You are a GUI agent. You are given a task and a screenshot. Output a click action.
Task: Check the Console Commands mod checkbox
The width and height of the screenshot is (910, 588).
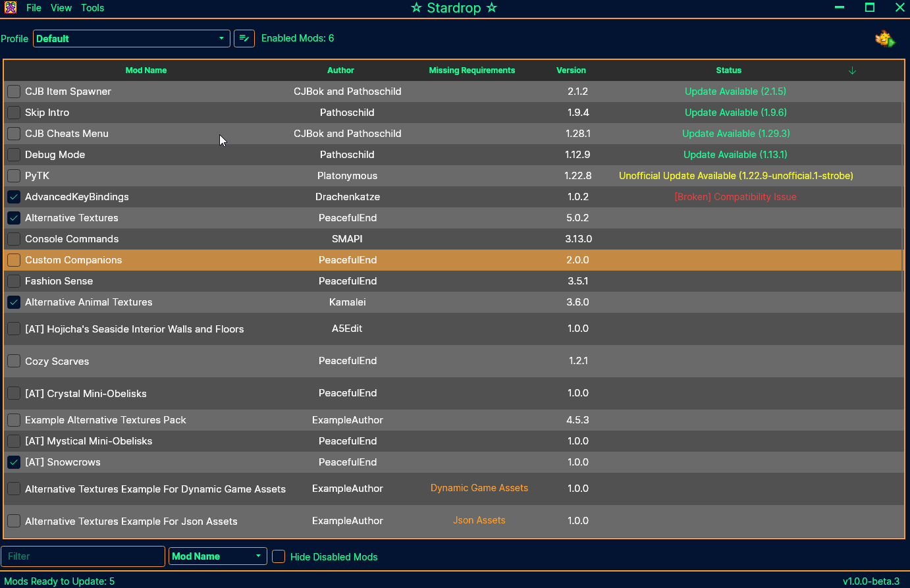point(14,239)
